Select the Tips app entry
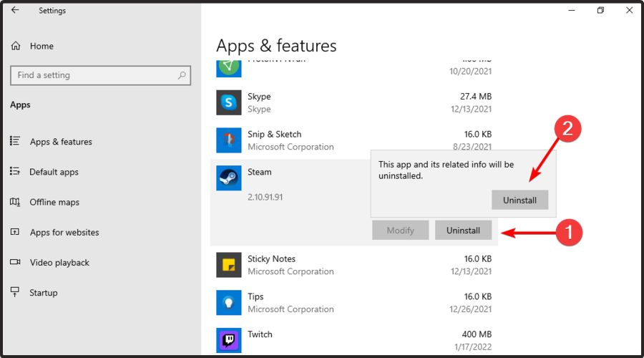 click(x=255, y=296)
